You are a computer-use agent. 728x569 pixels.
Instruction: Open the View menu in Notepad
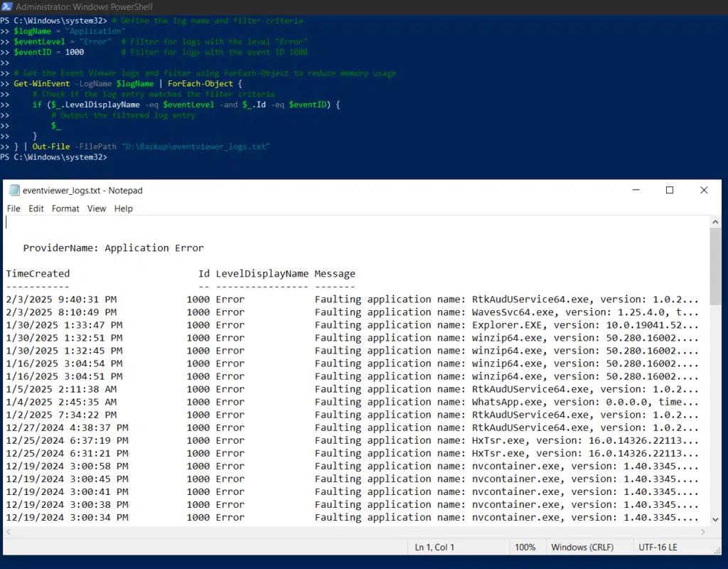(x=97, y=208)
